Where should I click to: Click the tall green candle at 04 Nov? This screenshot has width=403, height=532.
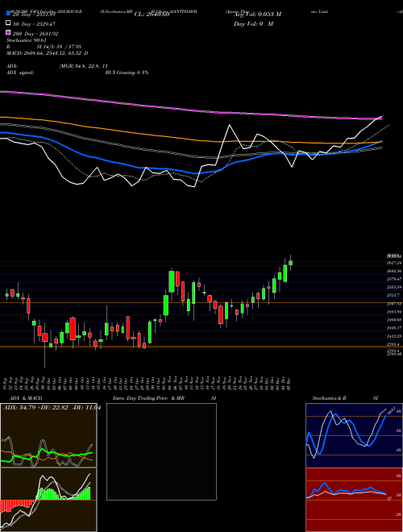click(172, 281)
